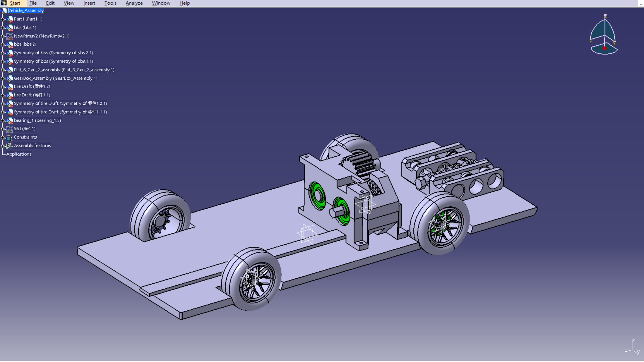Open the Window menu
The height and width of the screenshot is (362, 644).
161,3
